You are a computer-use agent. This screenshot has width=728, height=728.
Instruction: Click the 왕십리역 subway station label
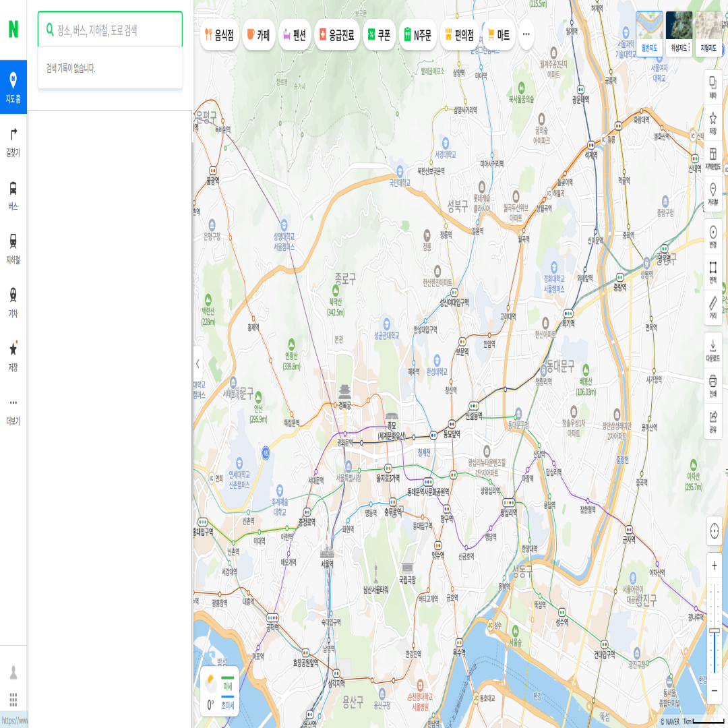point(508,512)
